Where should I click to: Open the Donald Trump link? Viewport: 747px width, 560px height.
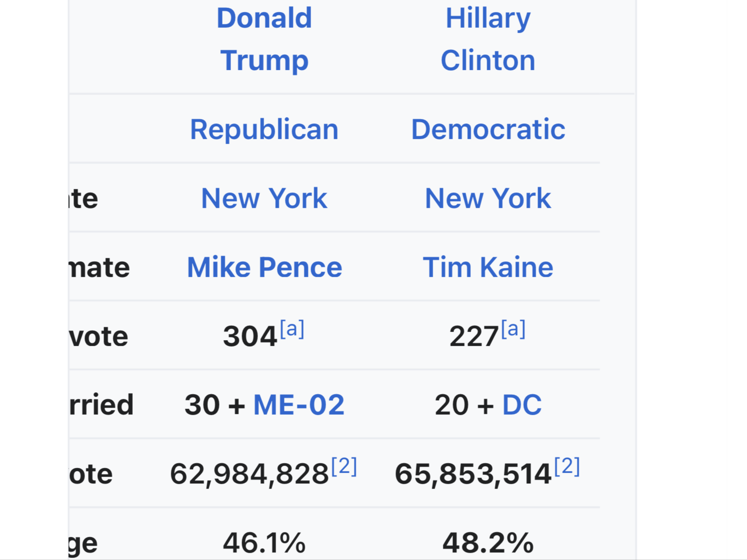coord(264,39)
